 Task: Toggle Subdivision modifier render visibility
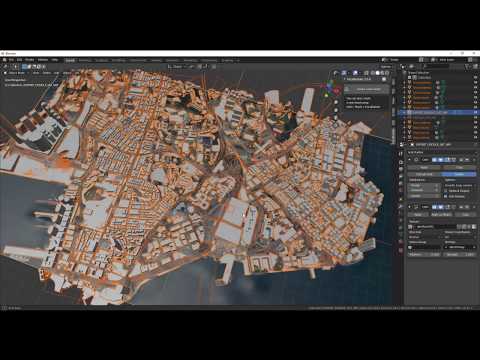click(x=435, y=160)
